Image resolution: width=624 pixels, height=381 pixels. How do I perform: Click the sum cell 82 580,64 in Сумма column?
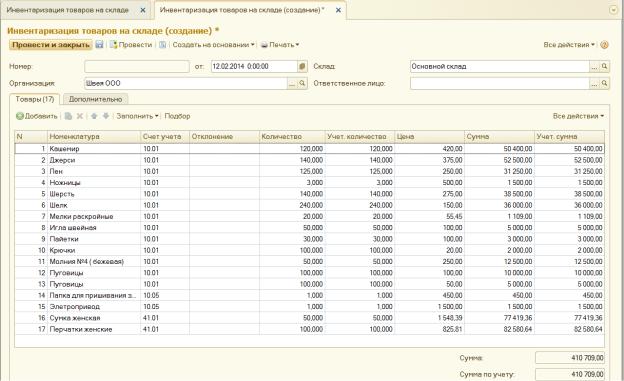pyautogui.click(x=499, y=329)
